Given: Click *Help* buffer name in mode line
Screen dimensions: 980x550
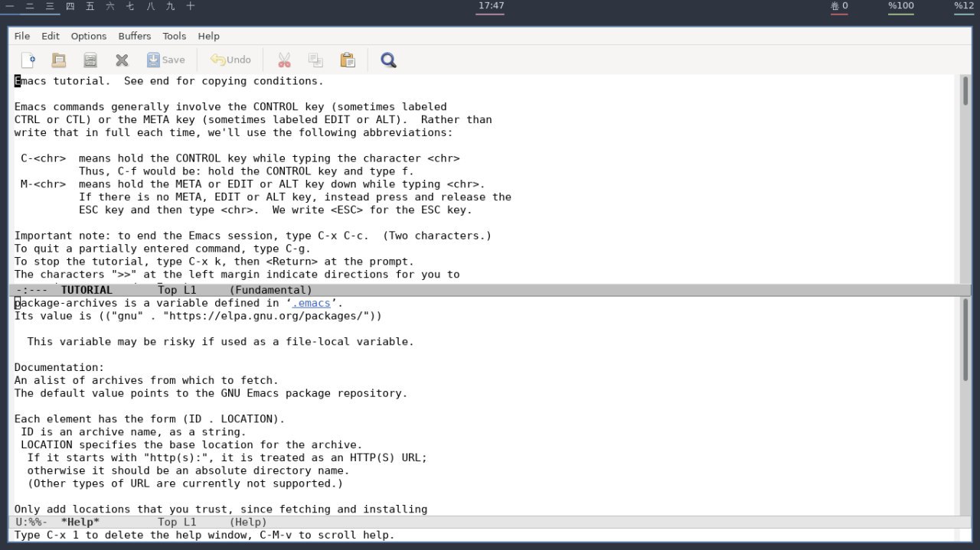Looking at the screenshot, I should pyautogui.click(x=80, y=522).
